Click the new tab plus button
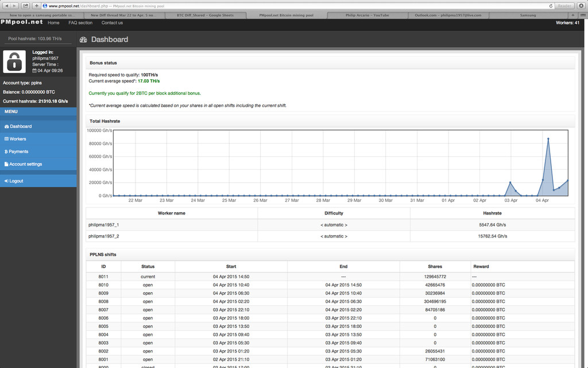Viewport: 588px width, 368px height. point(572,15)
